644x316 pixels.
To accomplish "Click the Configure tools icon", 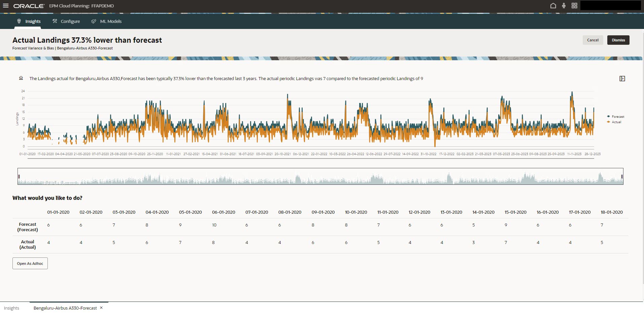I will pyautogui.click(x=55, y=21).
